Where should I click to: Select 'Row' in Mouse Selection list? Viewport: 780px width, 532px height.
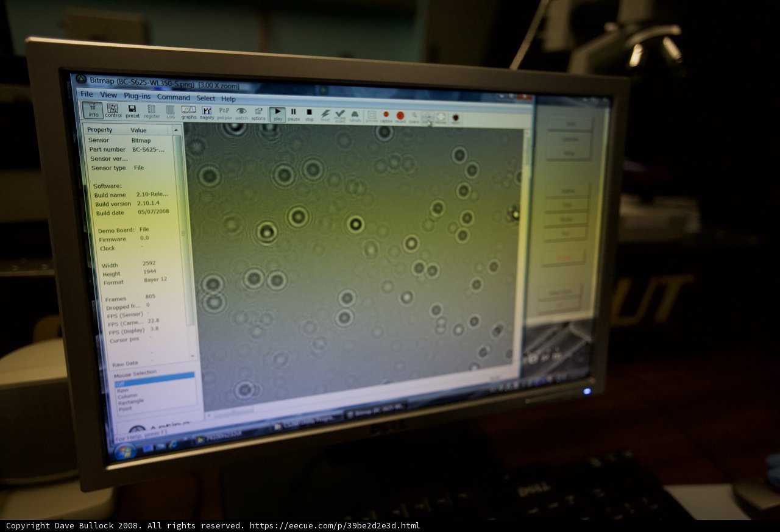pyautogui.click(x=122, y=390)
